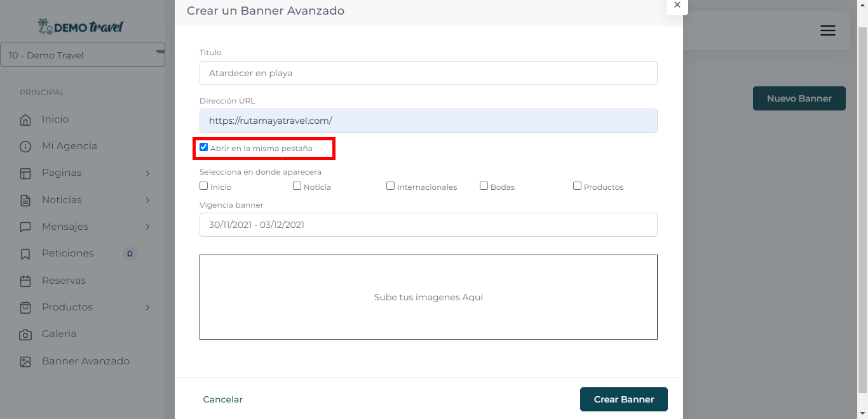Click the Selecciona en donde aparecera label
868x419 pixels.
(x=261, y=172)
